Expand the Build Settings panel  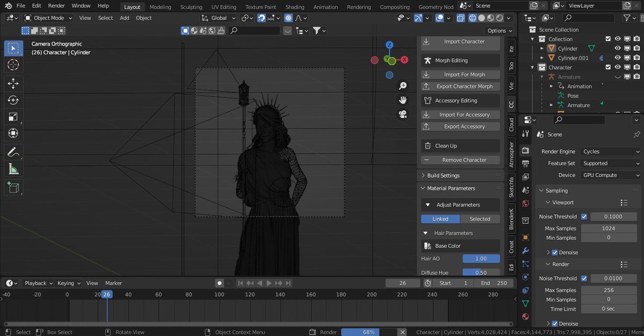(443, 176)
